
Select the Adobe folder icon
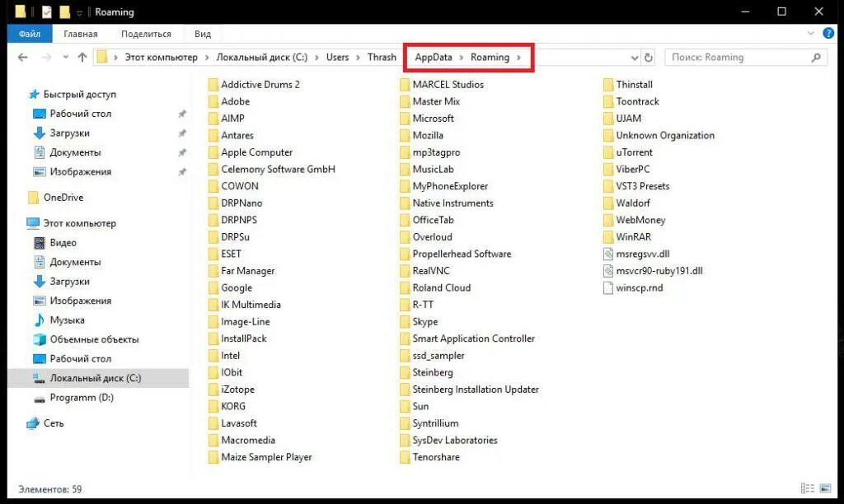(x=213, y=101)
